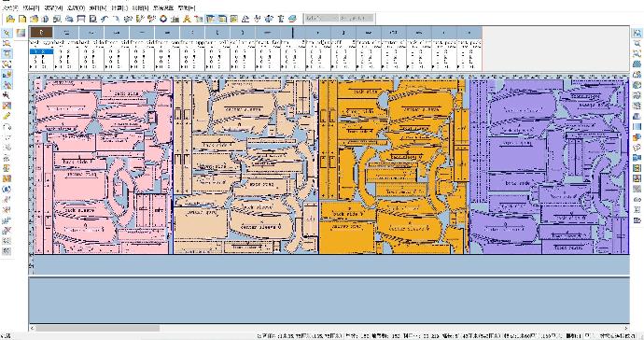Click the color palette icon beside piece list

click(21, 33)
